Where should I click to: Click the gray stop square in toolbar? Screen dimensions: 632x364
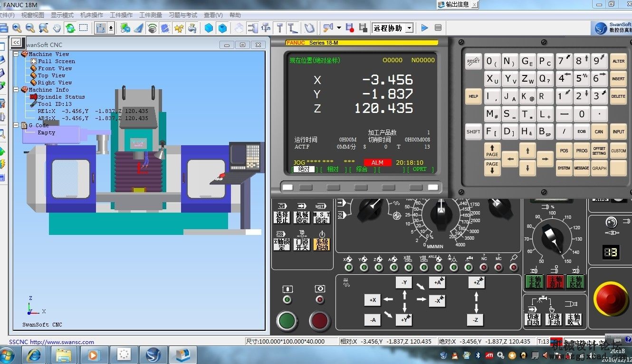pyautogui.click(x=438, y=28)
